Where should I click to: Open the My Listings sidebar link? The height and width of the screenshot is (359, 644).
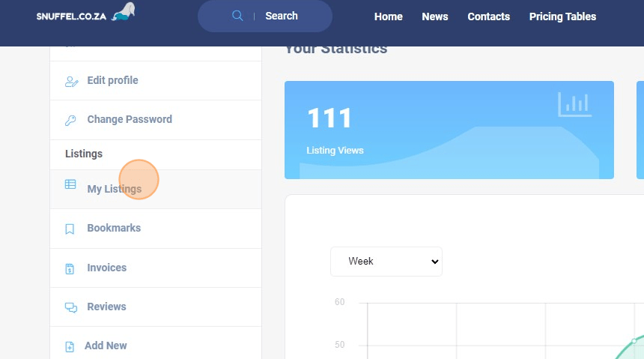coord(114,189)
